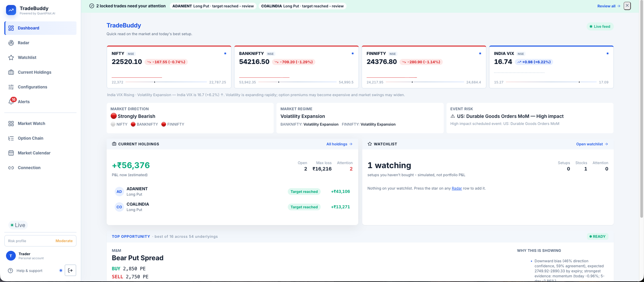
Task: Click the Trader avatar circle
Action: [x=11, y=256]
